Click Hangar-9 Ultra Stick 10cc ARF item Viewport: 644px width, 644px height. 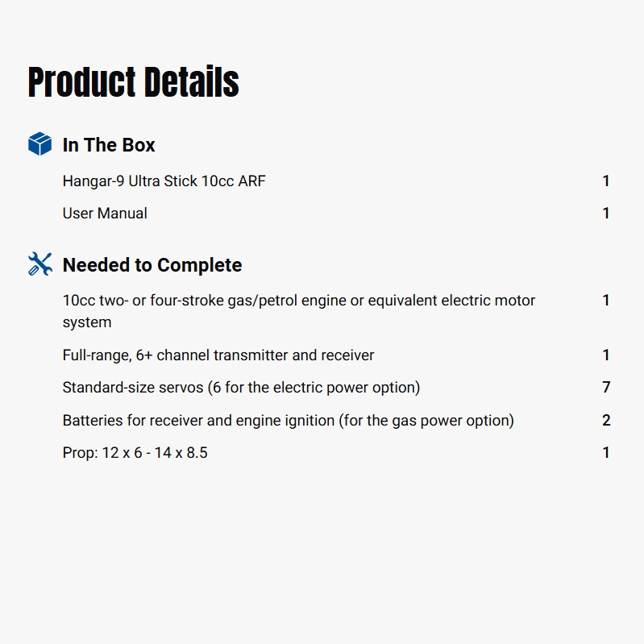pos(164,181)
